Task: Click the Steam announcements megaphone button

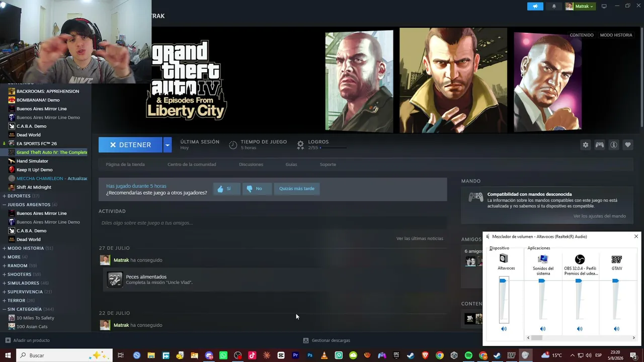Action: tap(535, 6)
